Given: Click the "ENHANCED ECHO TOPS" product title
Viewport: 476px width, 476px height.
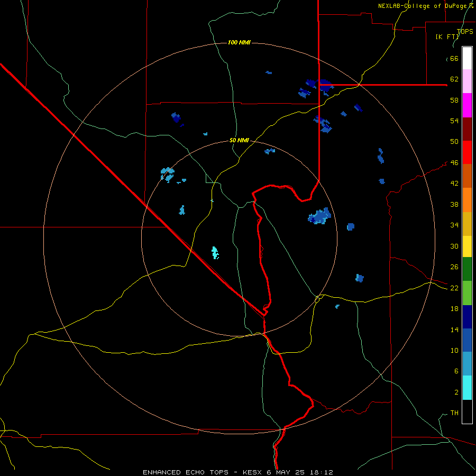Looking at the screenshot, I should point(186,472).
